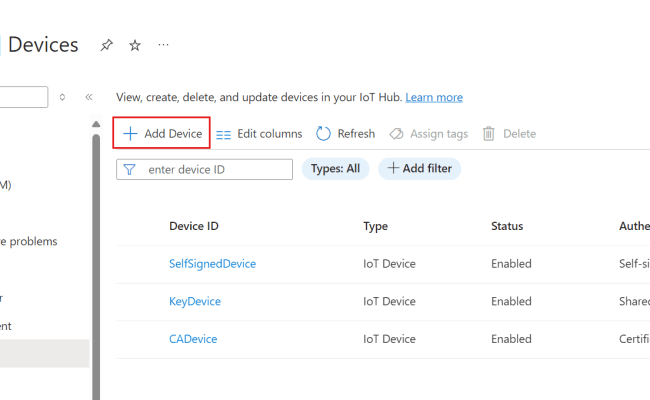Sort by Device ID column header
The height and width of the screenshot is (400, 650).
tap(194, 226)
